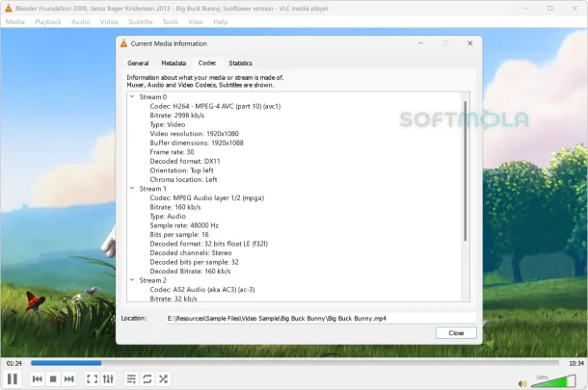Show the playlist icon
The image size is (588, 390).
tap(131, 378)
